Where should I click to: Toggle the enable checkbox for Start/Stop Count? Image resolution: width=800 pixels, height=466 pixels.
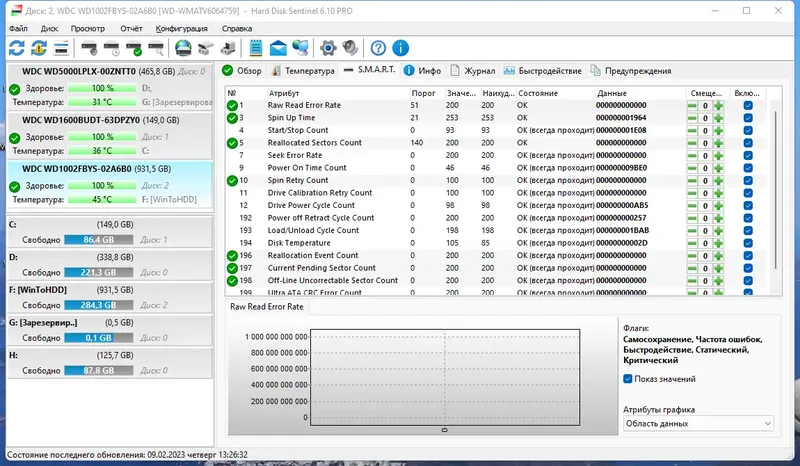tap(748, 130)
